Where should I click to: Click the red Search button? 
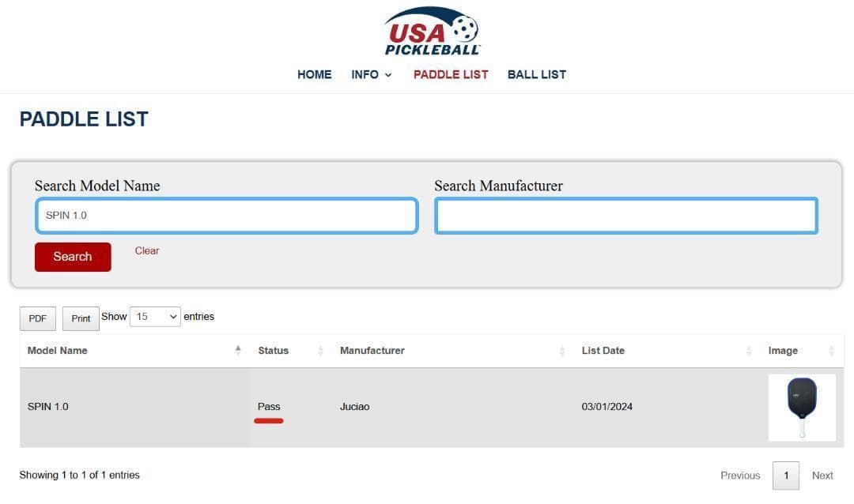[73, 257]
